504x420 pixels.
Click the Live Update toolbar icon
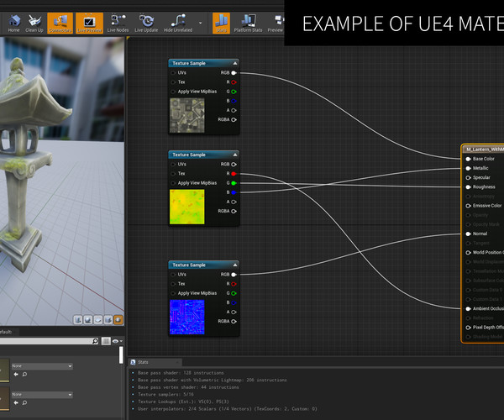tap(146, 22)
